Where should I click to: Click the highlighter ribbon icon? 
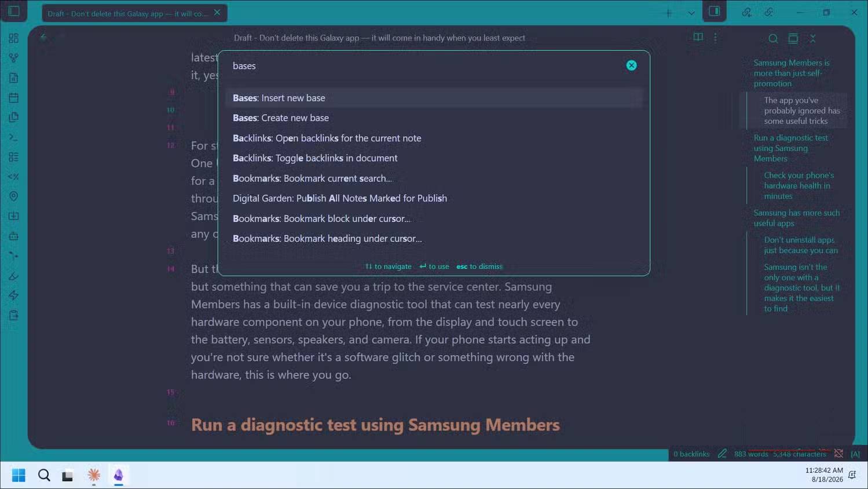(x=14, y=276)
